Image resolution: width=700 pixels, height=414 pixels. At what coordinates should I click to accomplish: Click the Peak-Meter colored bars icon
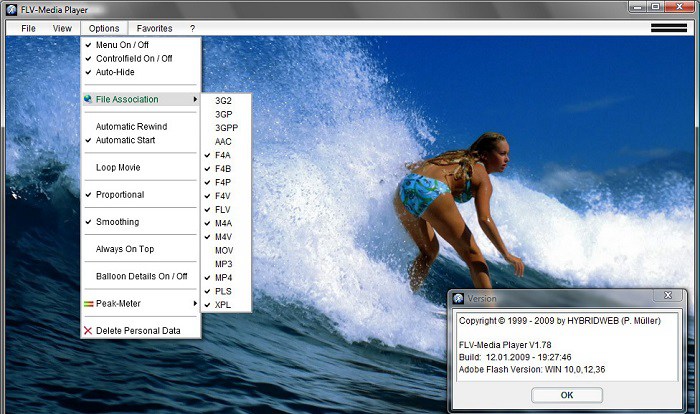click(88, 303)
